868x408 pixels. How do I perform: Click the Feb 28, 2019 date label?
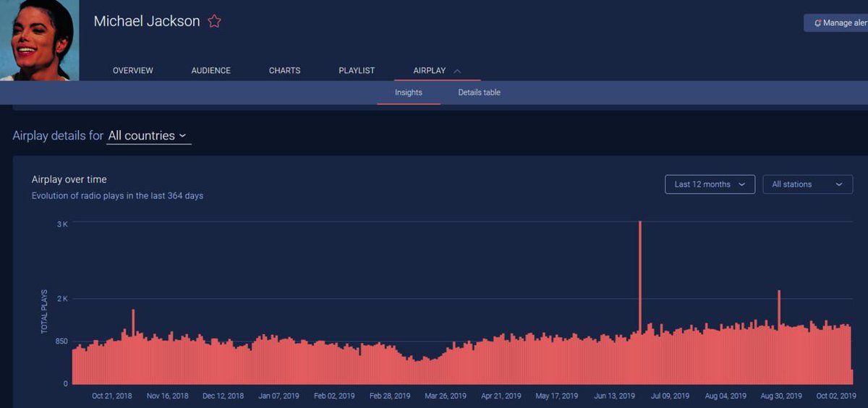[x=390, y=396]
